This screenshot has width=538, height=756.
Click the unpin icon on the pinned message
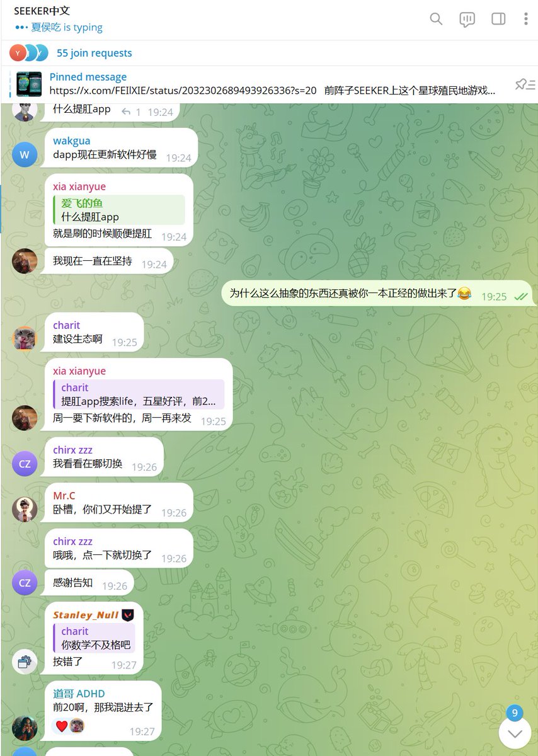(x=524, y=84)
